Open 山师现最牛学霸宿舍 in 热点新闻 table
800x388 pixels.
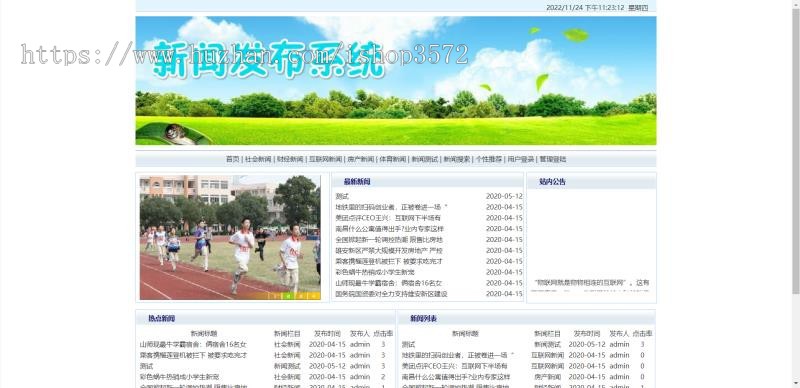[193, 345]
